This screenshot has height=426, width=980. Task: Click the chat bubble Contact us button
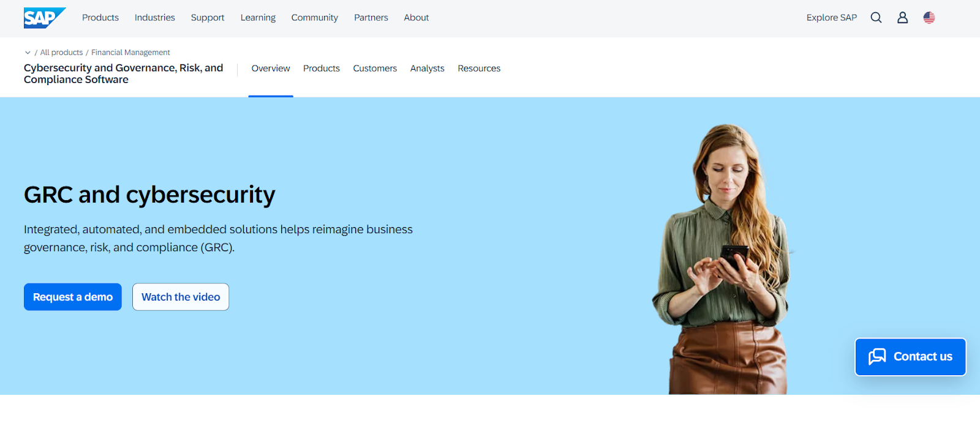click(x=910, y=357)
